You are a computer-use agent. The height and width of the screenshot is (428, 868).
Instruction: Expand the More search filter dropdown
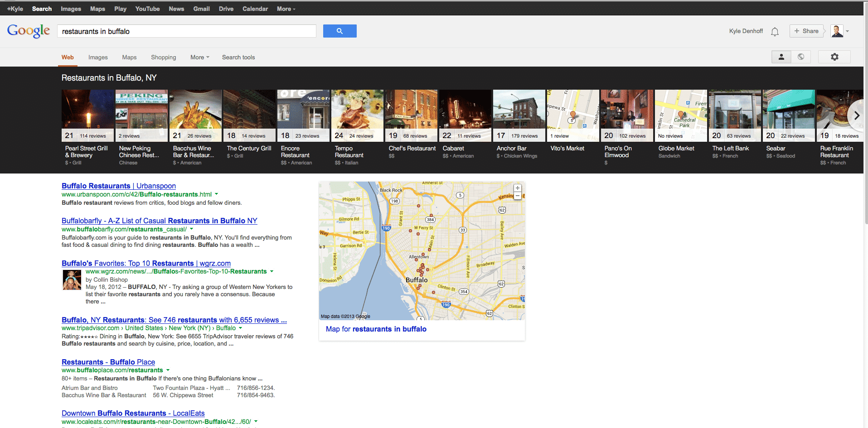pos(200,58)
